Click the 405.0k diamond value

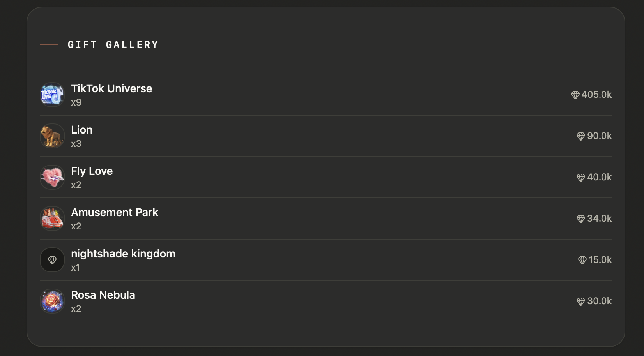(x=596, y=95)
